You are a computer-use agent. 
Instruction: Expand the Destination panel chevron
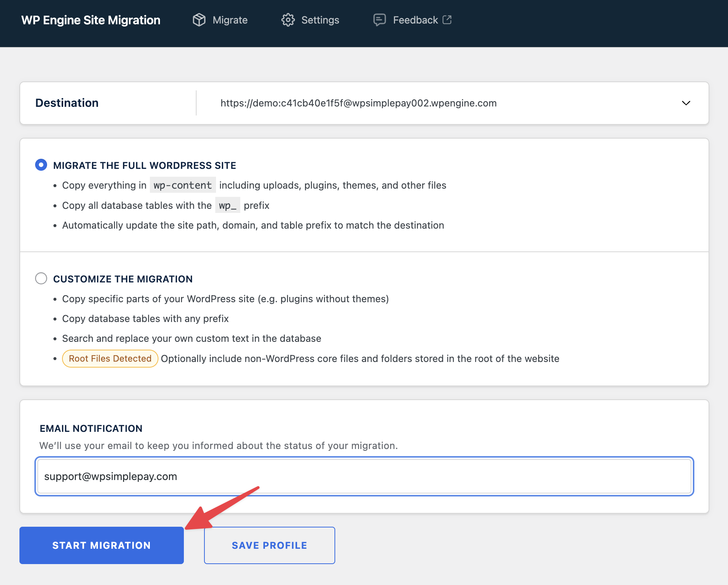(x=686, y=103)
